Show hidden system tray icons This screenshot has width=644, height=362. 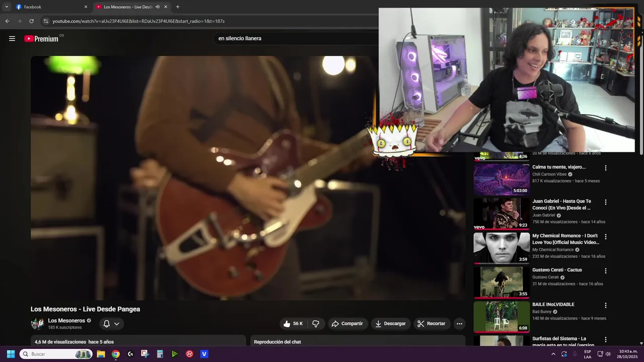pos(553,354)
